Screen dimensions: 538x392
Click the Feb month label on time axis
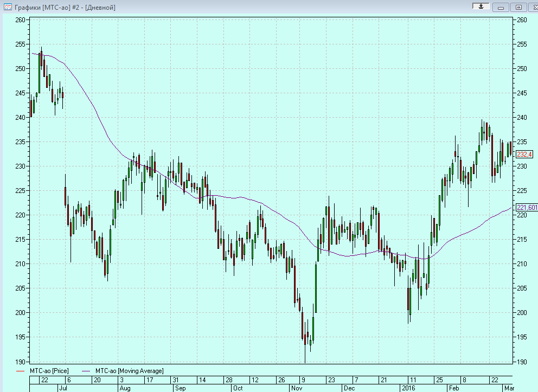(x=454, y=388)
